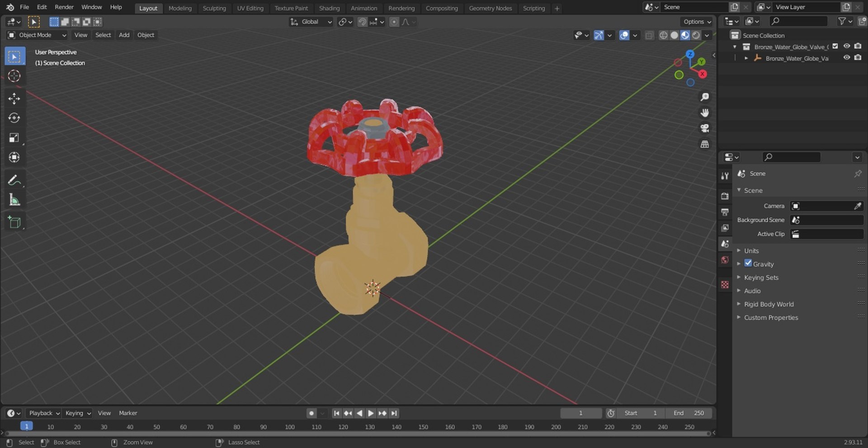The width and height of the screenshot is (868, 448).
Task: Disable Bronze_Water_Globe_Valve collection in renders
Action: tap(858, 46)
